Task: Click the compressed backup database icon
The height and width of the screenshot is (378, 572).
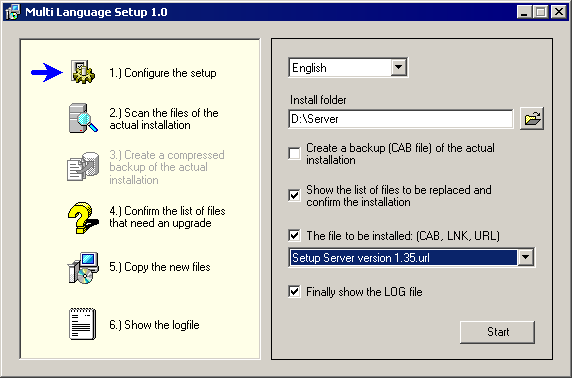Action: pos(83,167)
